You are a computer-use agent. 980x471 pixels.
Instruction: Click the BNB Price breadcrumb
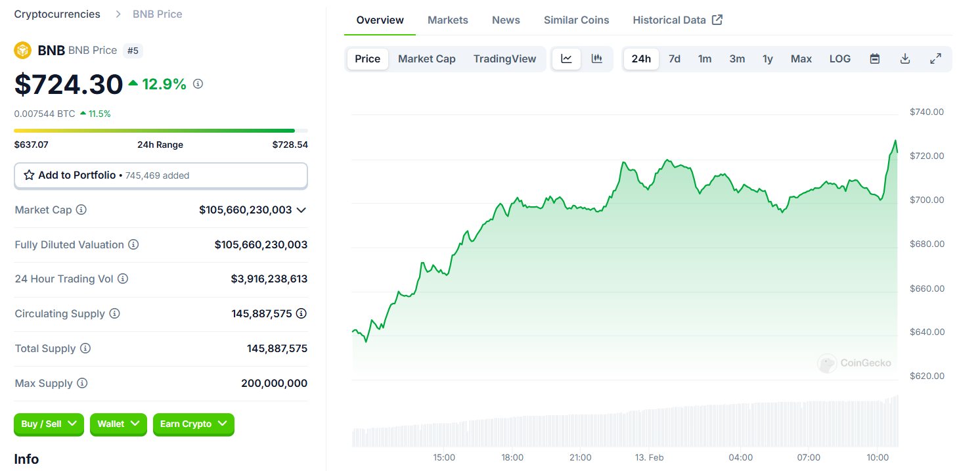point(158,14)
